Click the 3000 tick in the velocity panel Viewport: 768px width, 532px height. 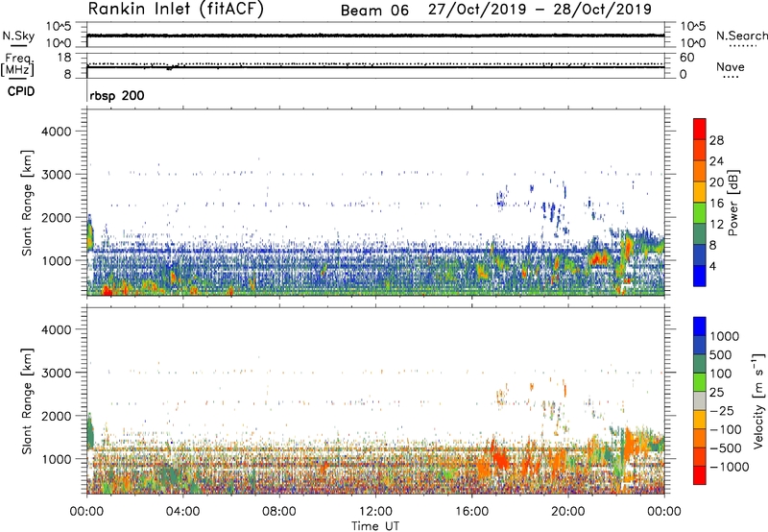tap(56, 373)
